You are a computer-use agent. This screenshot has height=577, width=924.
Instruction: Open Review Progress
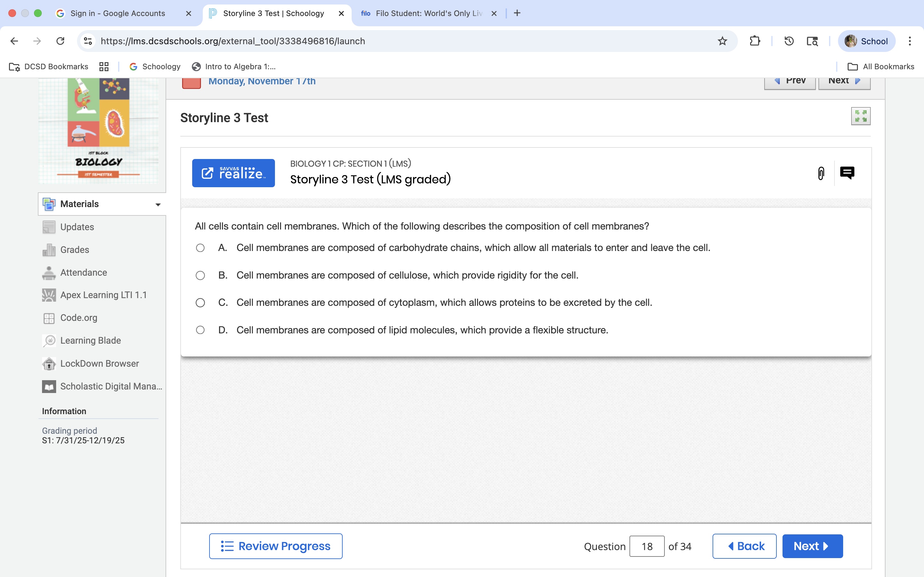tap(276, 546)
